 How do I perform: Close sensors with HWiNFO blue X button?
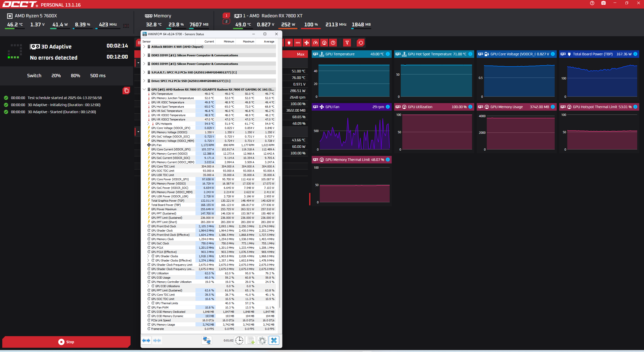point(274,340)
